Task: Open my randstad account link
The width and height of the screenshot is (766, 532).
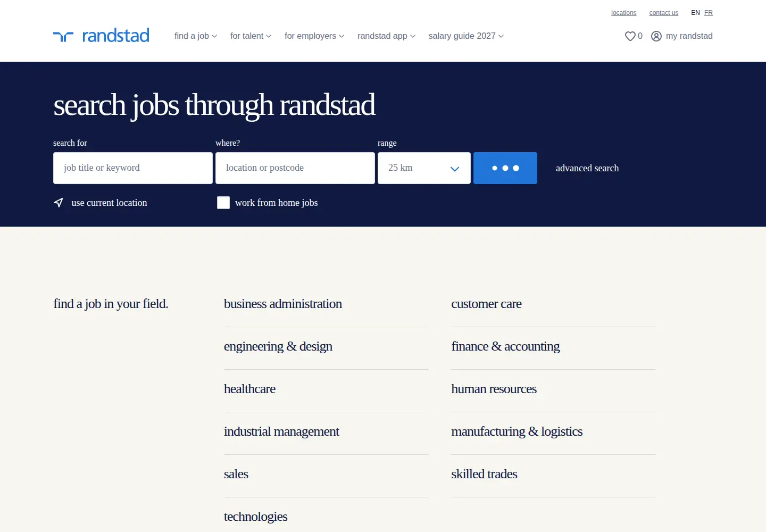Action: 689,36
